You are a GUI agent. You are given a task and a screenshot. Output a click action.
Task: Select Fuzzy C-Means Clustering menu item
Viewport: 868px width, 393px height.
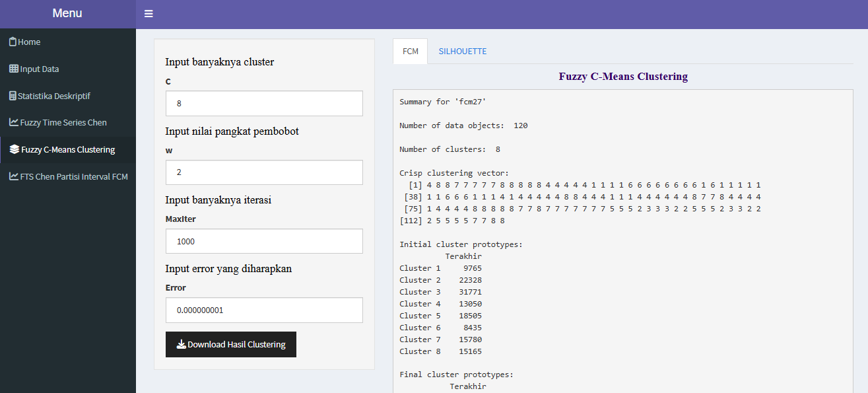click(68, 149)
